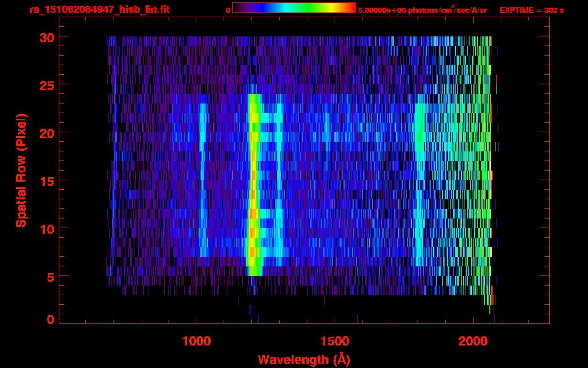Image resolution: width=588 pixels, height=368 pixels.
Task: Click the EXPTIME = 302 s label
Action: (x=531, y=10)
